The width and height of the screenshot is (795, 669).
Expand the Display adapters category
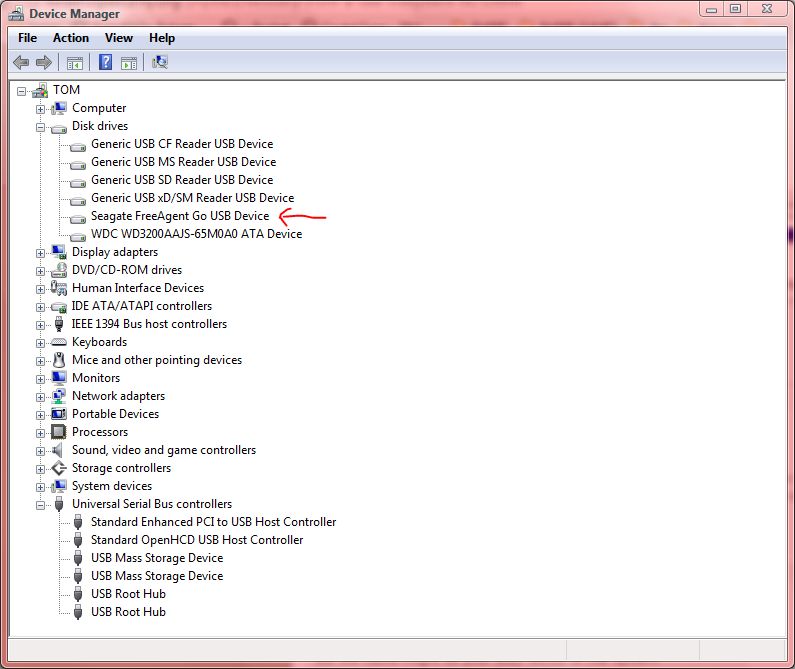(41, 253)
